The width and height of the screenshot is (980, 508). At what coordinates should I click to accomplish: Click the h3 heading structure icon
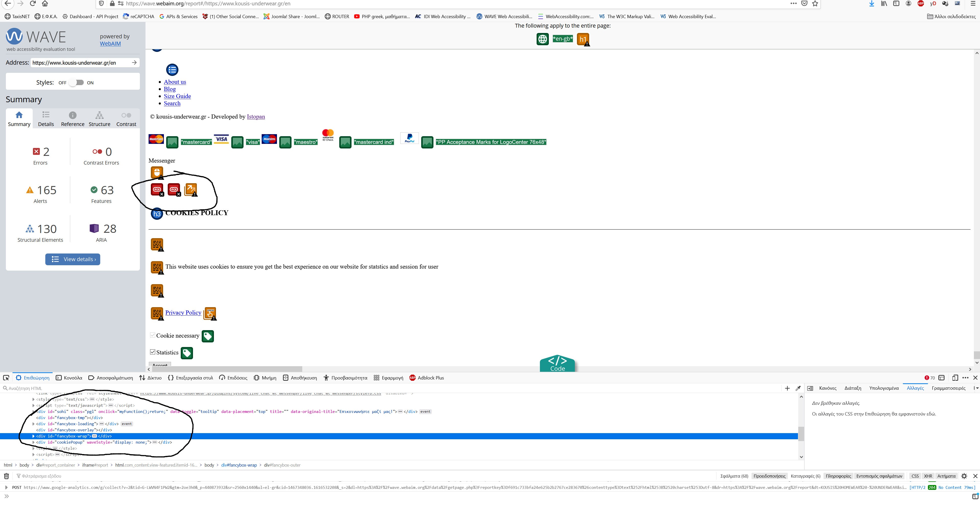point(157,214)
